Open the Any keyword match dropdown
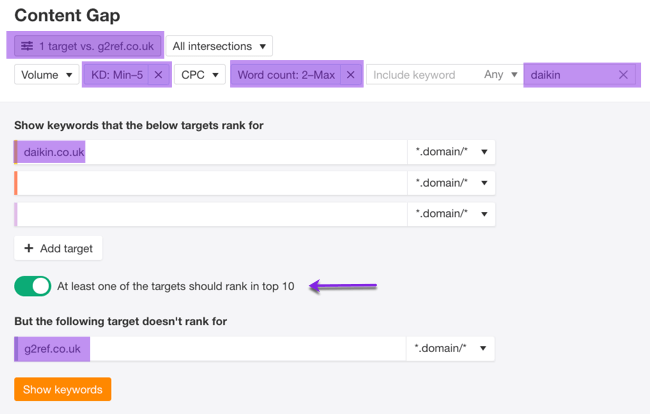Viewport: 650px width, 414px height. pos(501,75)
